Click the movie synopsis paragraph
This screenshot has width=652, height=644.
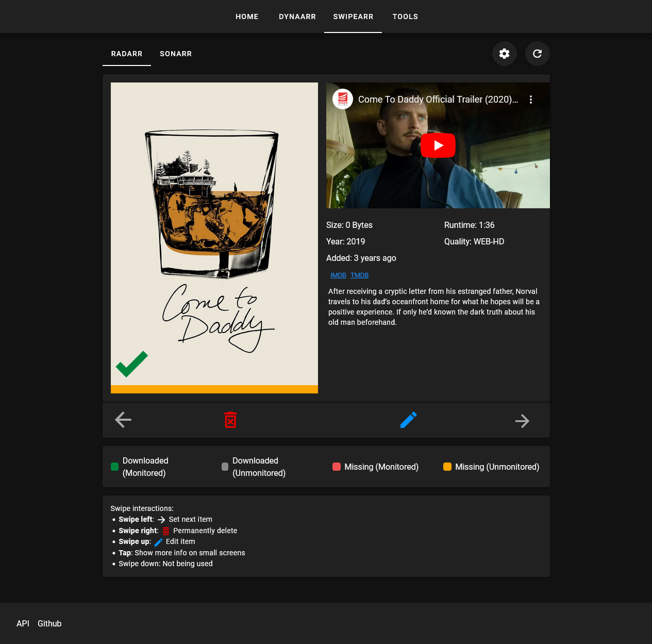434,307
